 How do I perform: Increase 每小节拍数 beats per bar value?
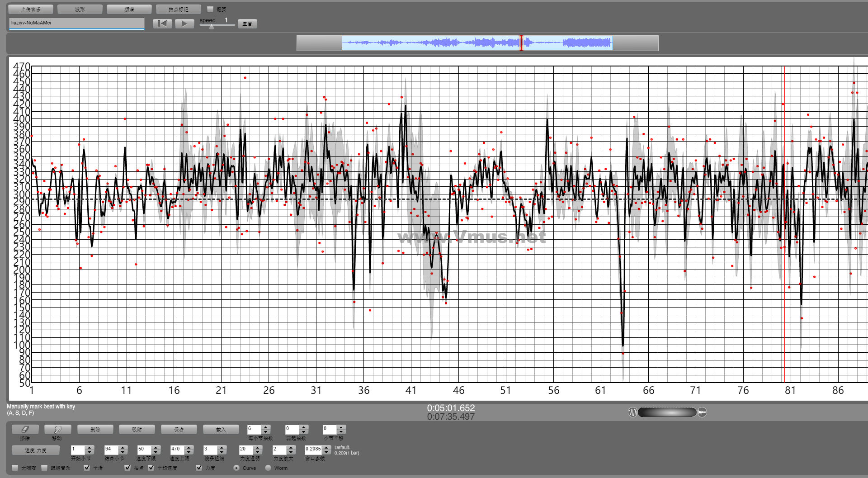pyautogui.click(x=266, y=427)
